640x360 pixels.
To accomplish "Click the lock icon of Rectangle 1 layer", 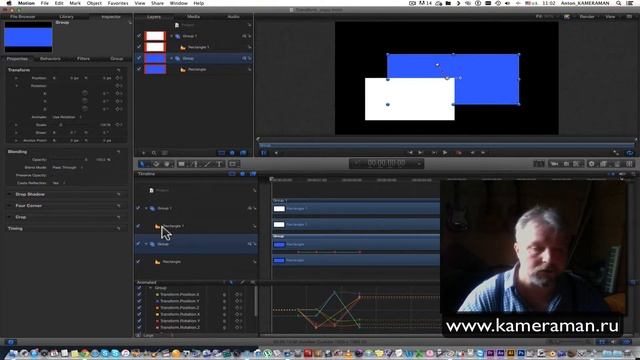I will tap(249, 47).
